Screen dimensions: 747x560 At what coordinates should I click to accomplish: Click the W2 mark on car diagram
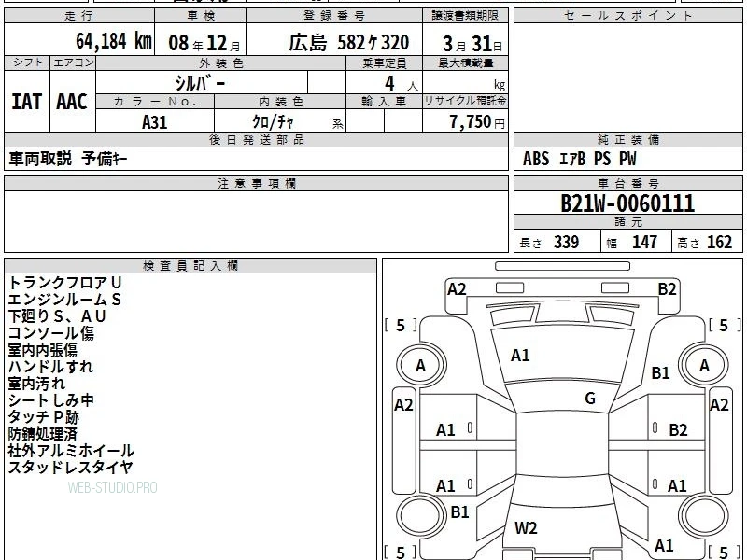point(526,528)
